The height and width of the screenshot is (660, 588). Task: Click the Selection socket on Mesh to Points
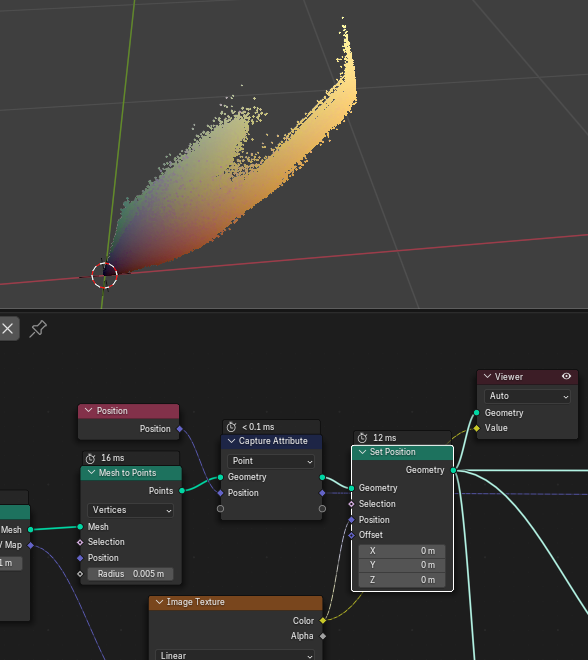(80, 542)
